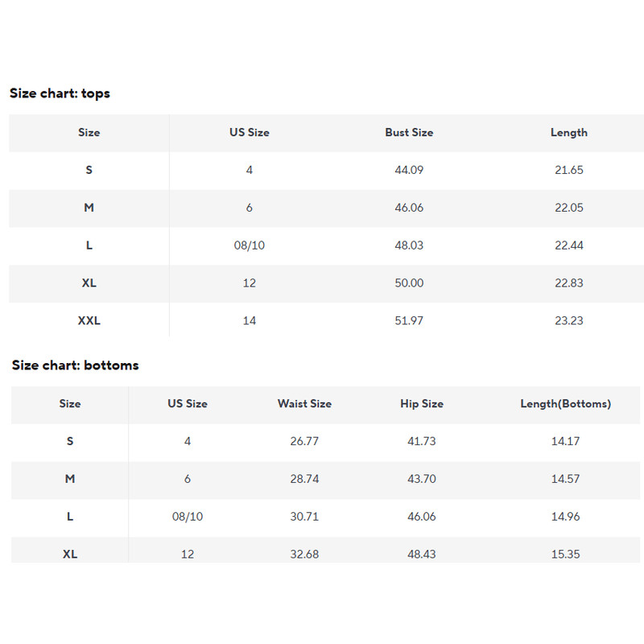644x644 pixels.
Task: Click bust size value 50.00
Action: (409, 283)
